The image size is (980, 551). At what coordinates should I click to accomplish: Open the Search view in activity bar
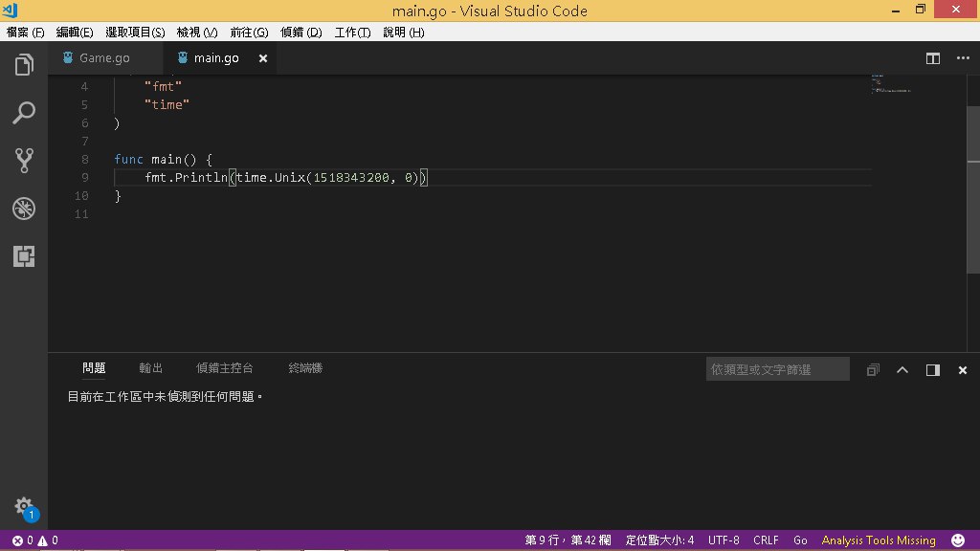coord(24,113)
